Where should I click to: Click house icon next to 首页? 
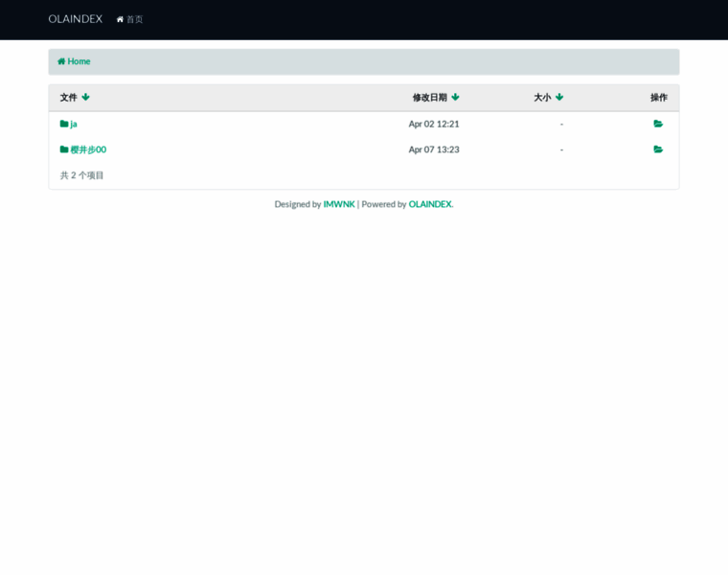click(120, 19)
